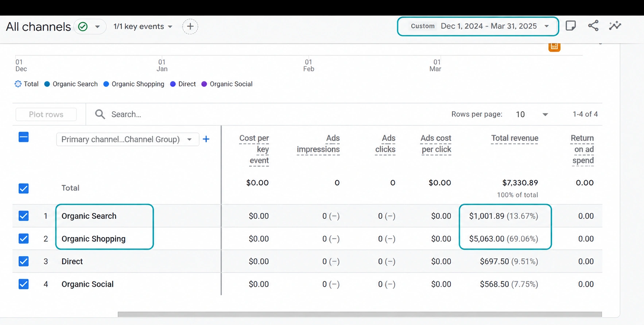The height and width of the screenshot is (325, 644).
Task: Click the Organic Shopping legend dot
Action: pos(106,84)
